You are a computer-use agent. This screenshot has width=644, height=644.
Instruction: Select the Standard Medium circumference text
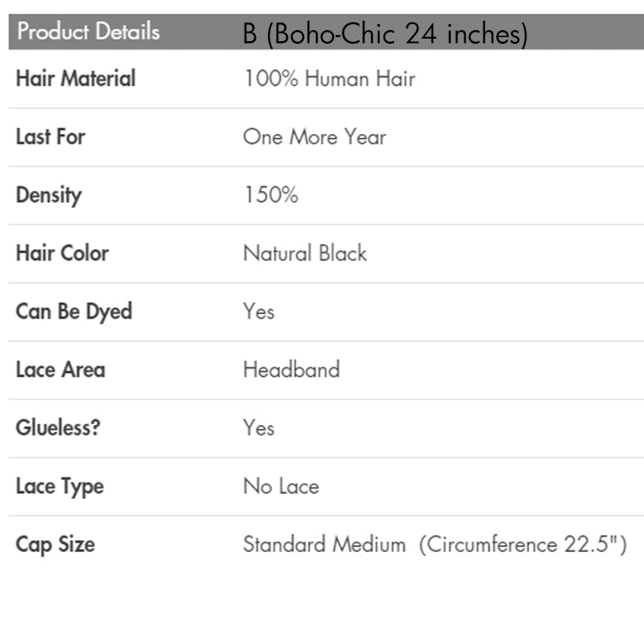(435, 544)
